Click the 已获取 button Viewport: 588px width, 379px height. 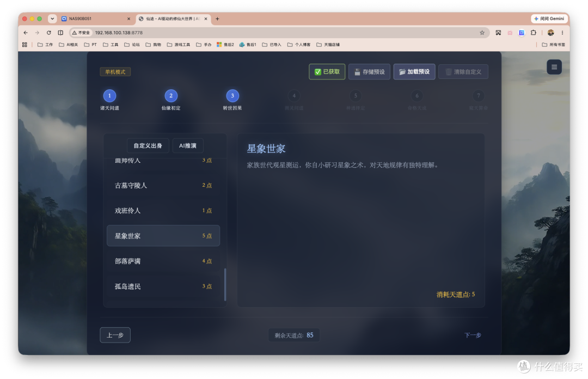click(327, 72)
